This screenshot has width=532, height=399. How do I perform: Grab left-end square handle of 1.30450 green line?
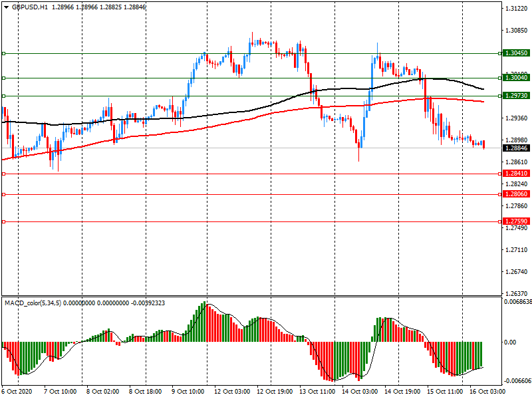[x=4, y=53]
